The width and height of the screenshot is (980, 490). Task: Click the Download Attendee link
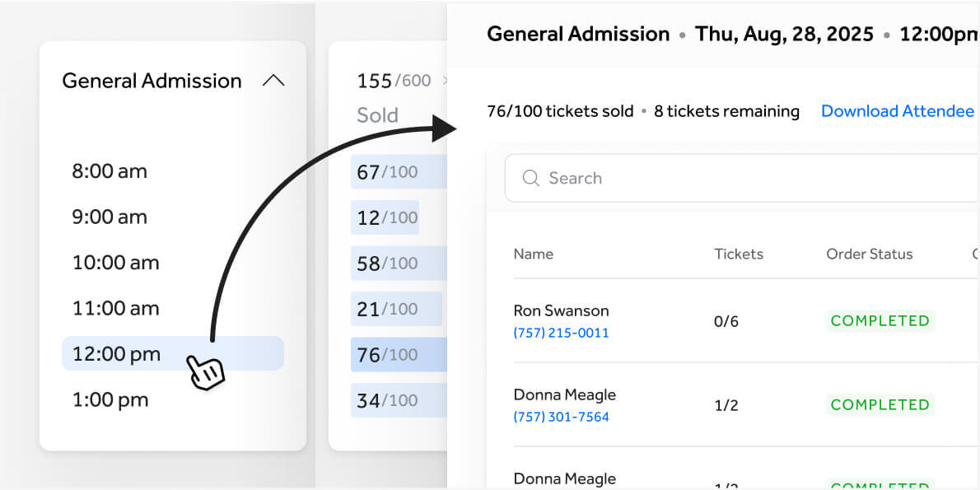tap(898, 111)
